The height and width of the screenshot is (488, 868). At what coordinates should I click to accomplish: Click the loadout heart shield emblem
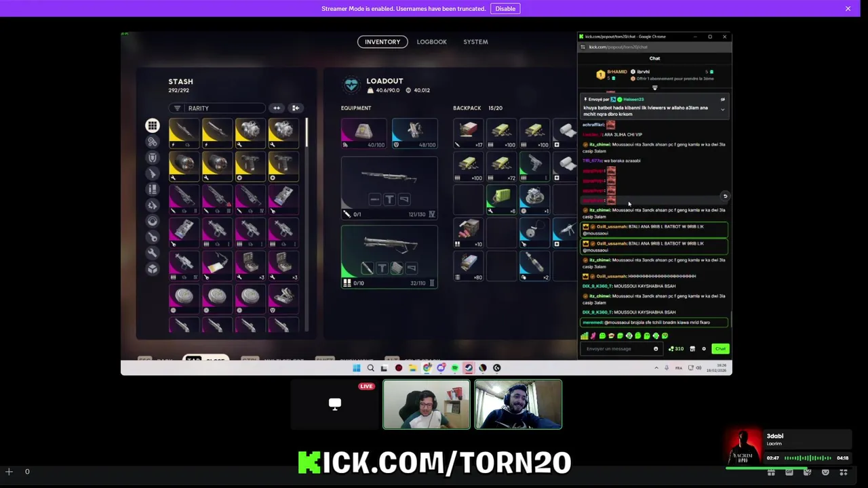(351, 85)
